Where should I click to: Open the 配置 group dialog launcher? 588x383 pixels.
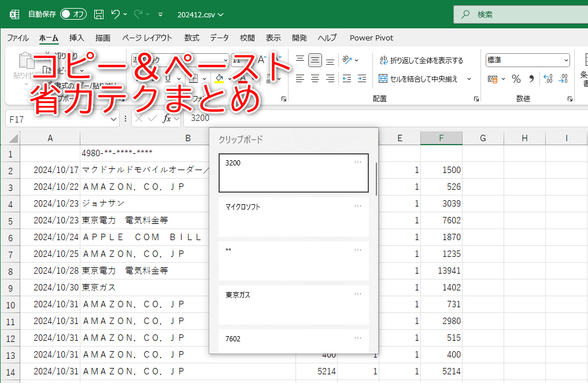click(x=476, y=98)
